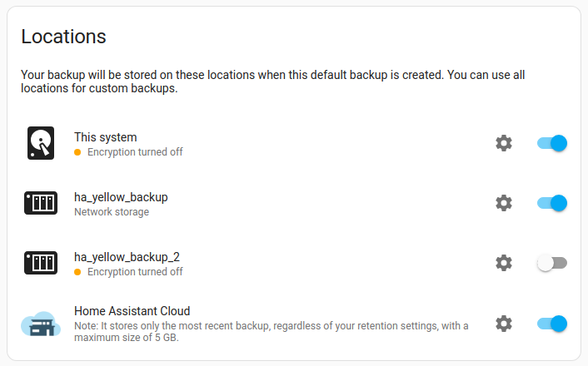Open settings gear for ha_yellow_backup

(504, 203)
